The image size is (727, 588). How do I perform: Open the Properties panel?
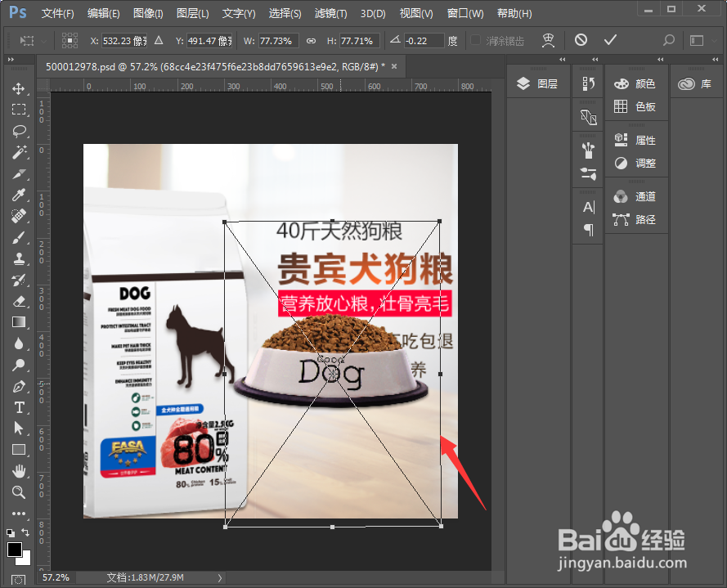click(x=635, y=140)
